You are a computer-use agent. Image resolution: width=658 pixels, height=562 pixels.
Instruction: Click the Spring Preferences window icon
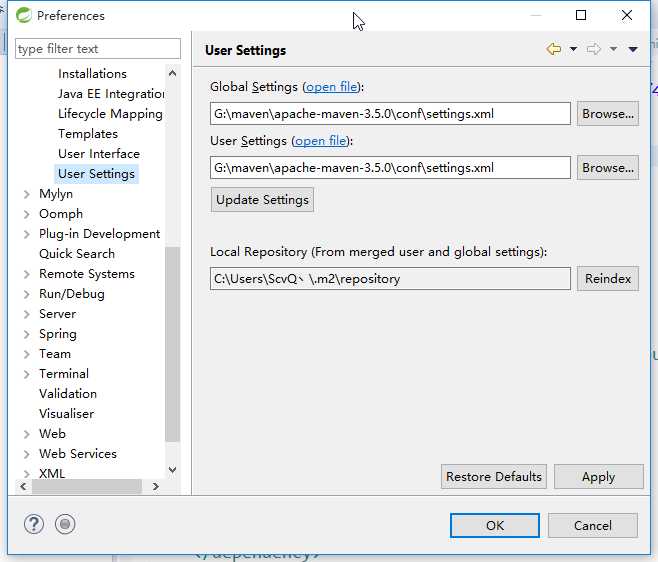click(24, 16)
